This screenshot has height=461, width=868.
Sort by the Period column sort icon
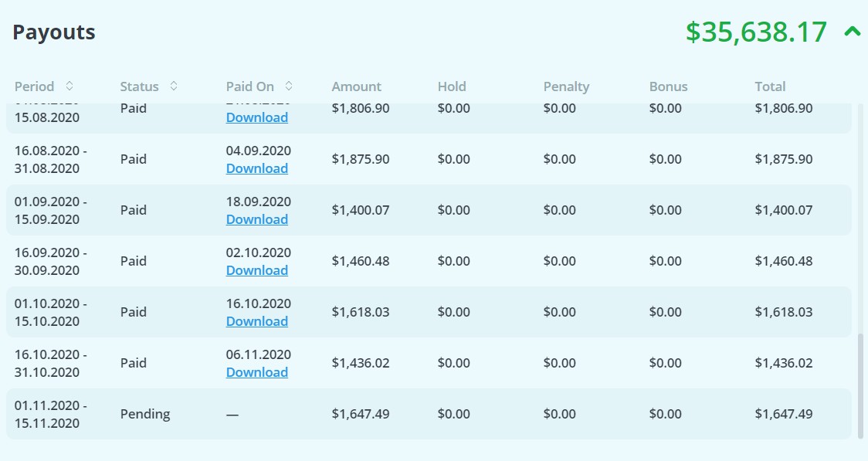[x=70, y=86]
